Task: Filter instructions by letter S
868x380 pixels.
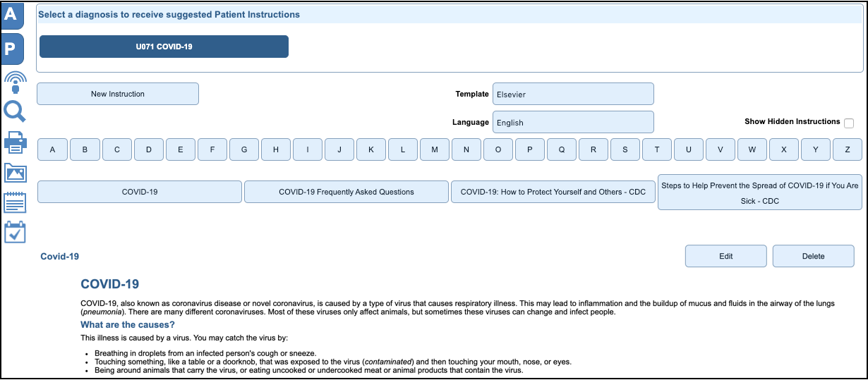Action: [x=625, y=149]
